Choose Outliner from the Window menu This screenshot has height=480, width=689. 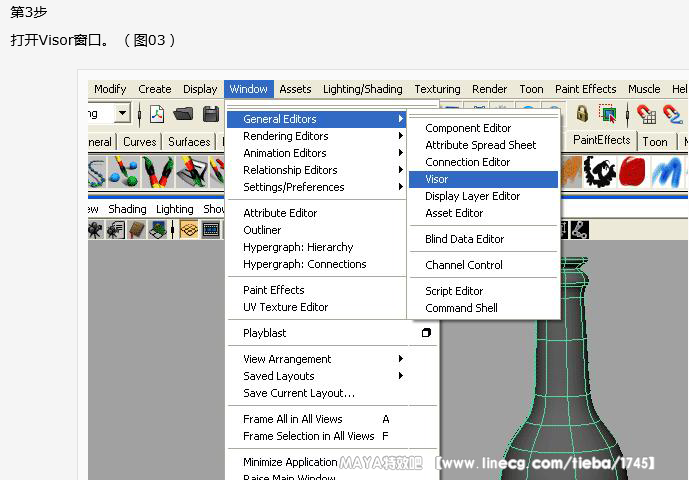(x=262, y=230)
